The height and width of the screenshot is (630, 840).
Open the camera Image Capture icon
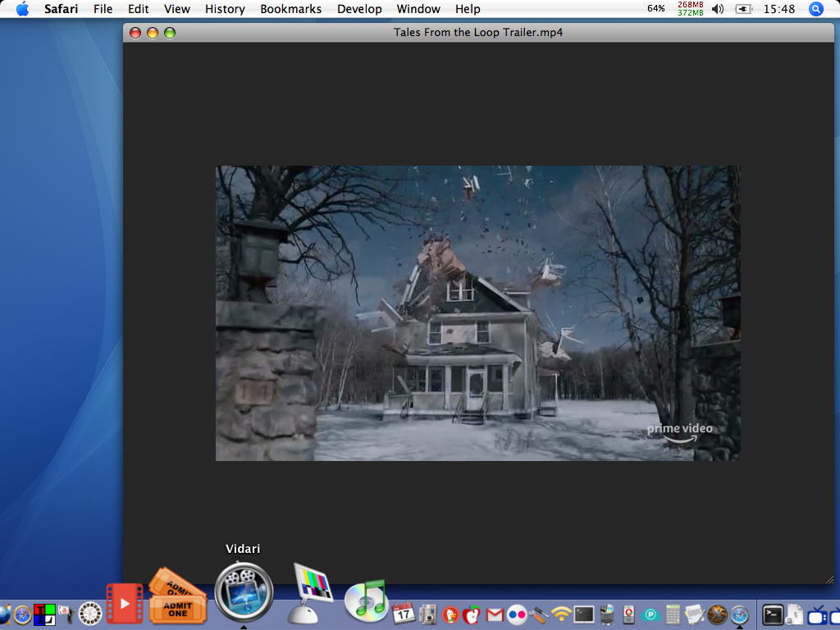coord(427,614)
